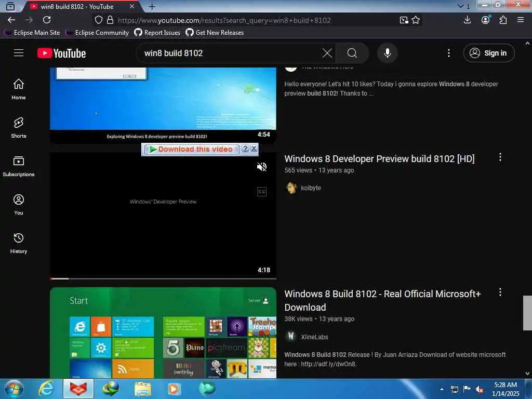Viewport: 532px width, 399px height.
Task: Click the magnifier search button
Action: coord(352,53)
